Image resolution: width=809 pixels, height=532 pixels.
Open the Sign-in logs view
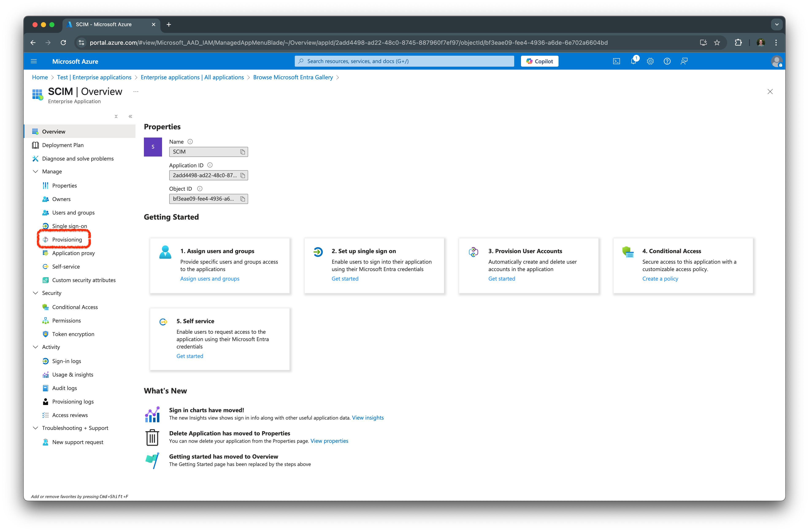[67, 361]
